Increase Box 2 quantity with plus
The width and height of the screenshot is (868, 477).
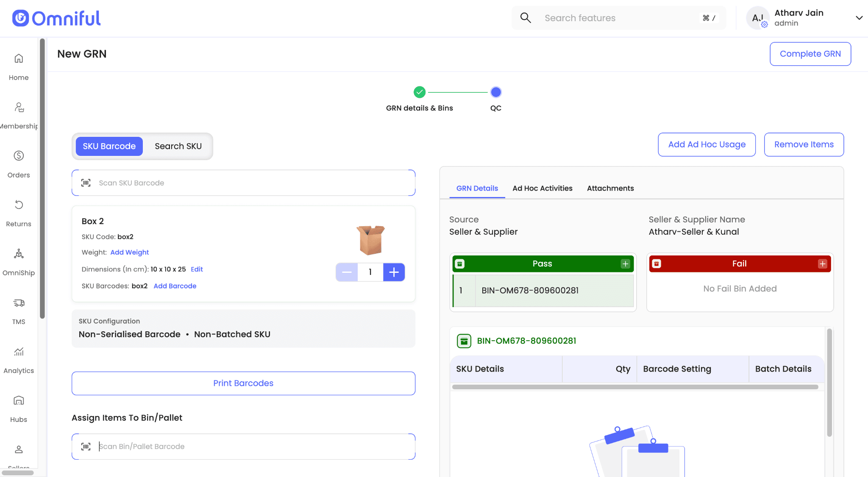point(394,272)
